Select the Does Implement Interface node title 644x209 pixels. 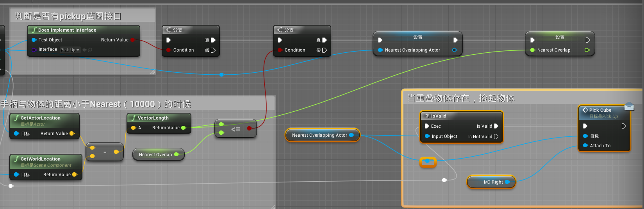(x=67, y=30)
